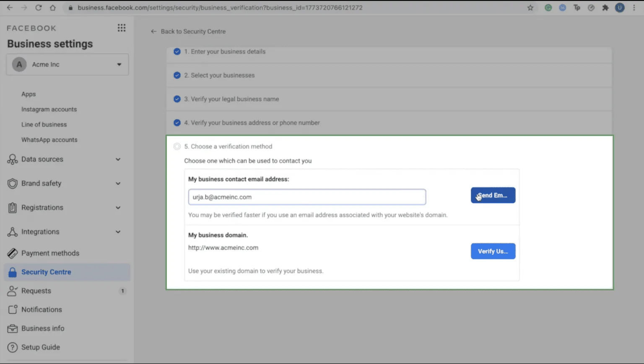Click the checkmark for Enter your business details
Image resolution: width=644 pixels, height=364 pixels.
pyautogui.click(x=177, y=52)
